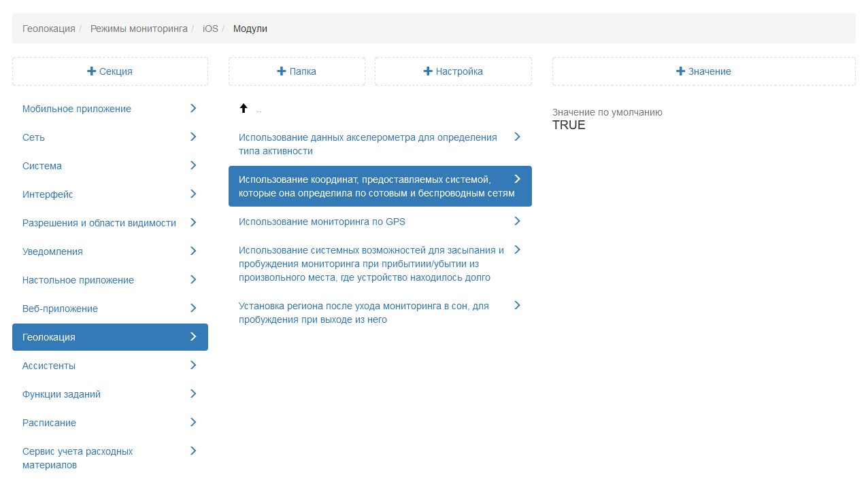Expand the chevron beside Использование мониторинга по GPS
Viewport: 868px width, 488px height.
click(x=517, y=221)
